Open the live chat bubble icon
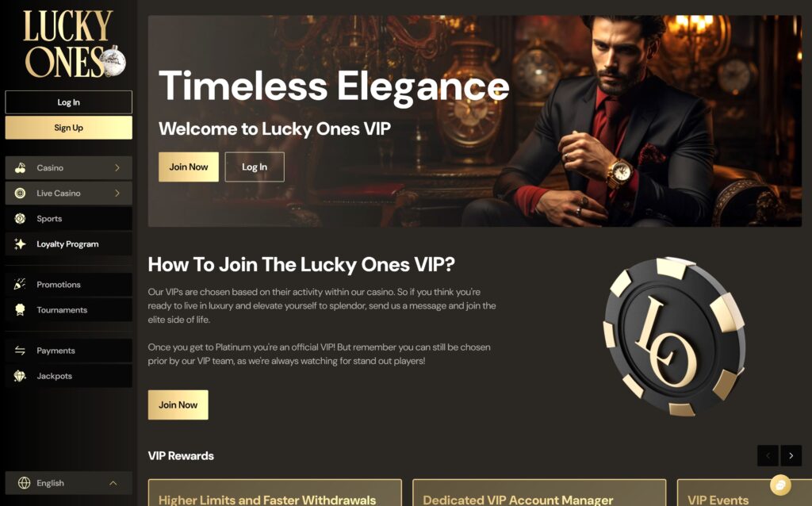Screen dimensions: 812x506 pyautogui.click(x=780, y=485)
